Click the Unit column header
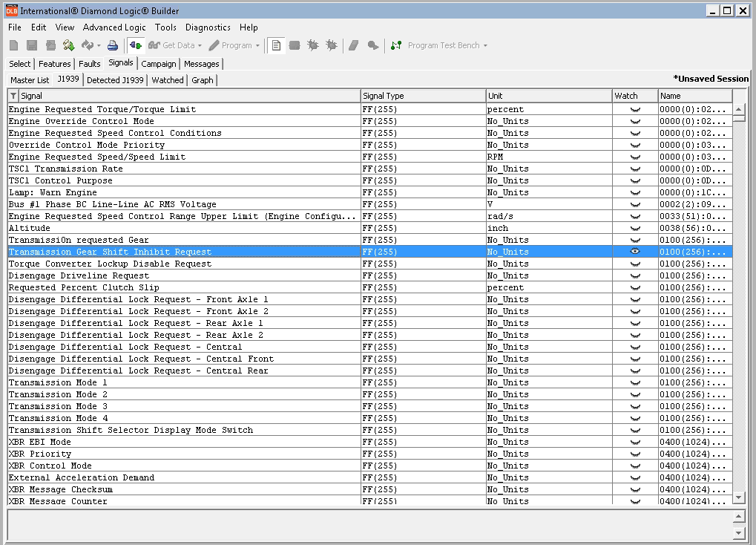 coord(548,96)
